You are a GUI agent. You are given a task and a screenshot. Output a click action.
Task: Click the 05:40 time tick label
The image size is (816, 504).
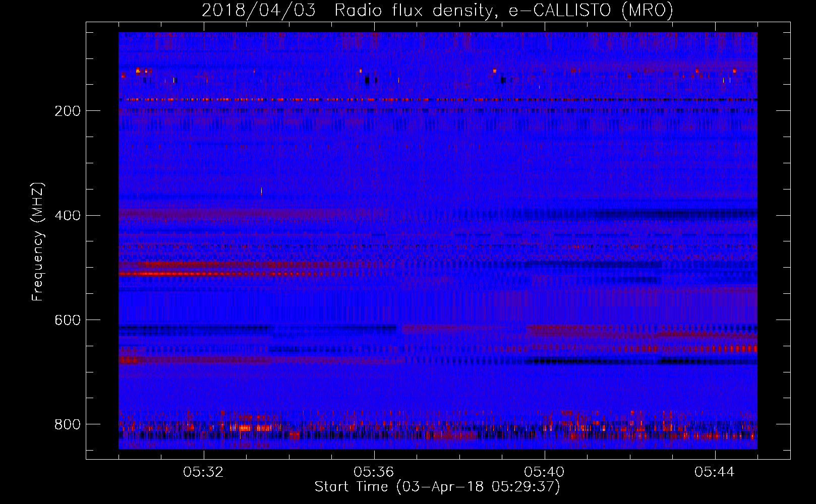pos(544,472)
